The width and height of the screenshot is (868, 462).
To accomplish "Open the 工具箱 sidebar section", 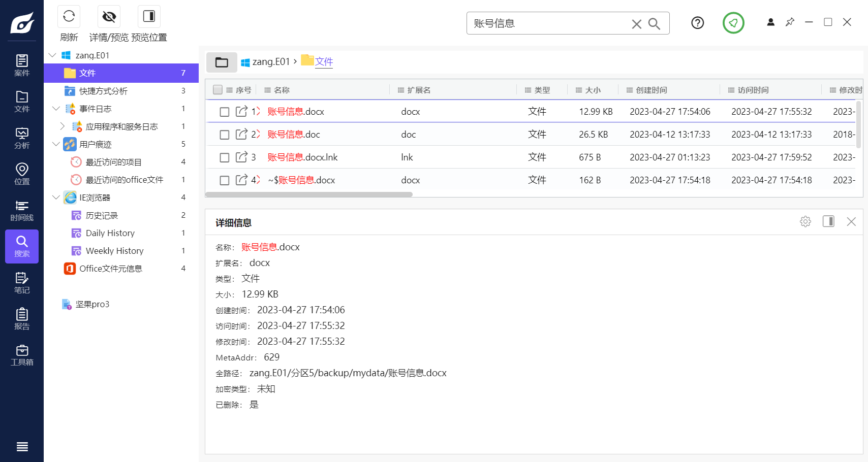I will click(22, 355).
